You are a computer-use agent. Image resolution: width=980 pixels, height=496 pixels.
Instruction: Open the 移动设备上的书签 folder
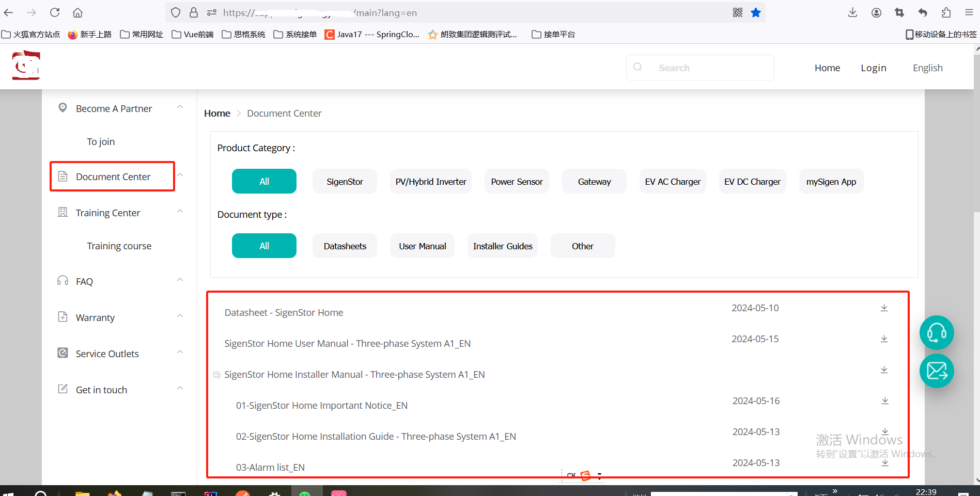(x=941, y=34)
